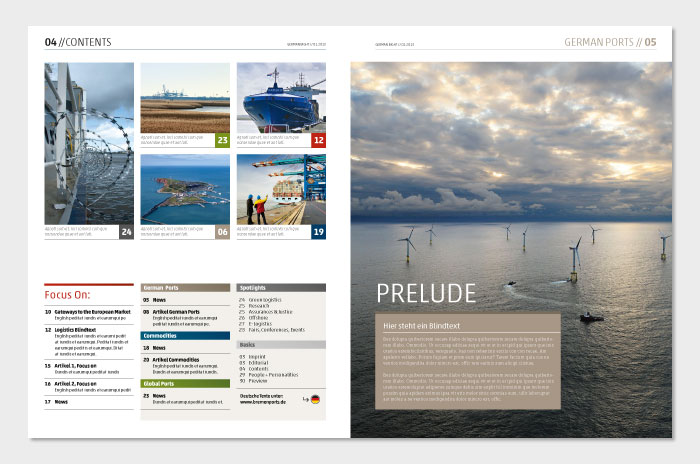
Task: Click the red page 12 badge
Action: click(x=318, y=141)
